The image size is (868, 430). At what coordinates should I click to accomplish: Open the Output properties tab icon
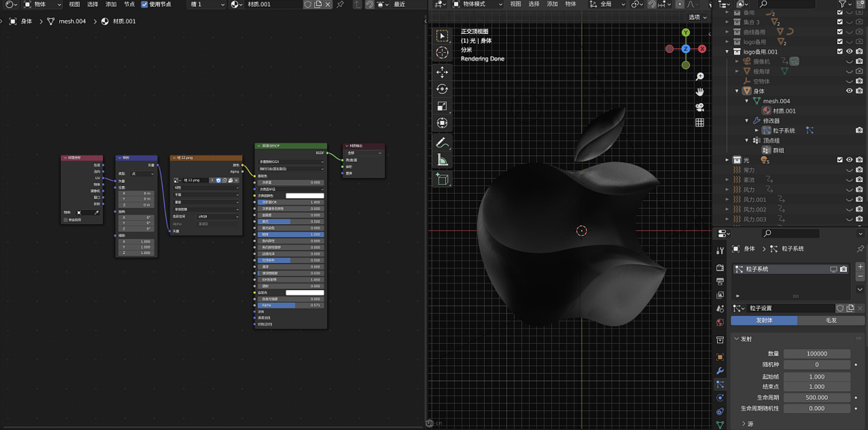(720, 281)
